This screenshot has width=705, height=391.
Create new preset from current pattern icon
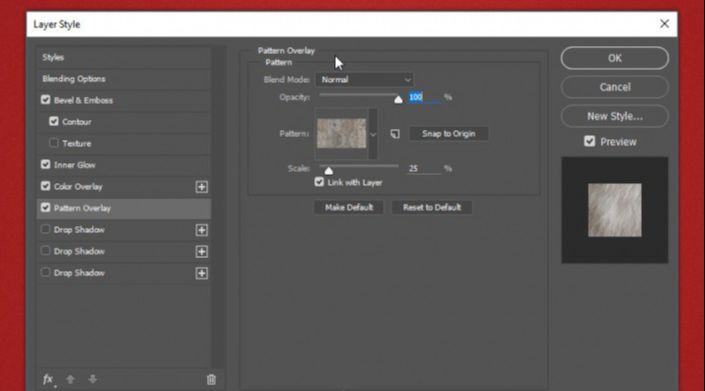coord(395,134)
